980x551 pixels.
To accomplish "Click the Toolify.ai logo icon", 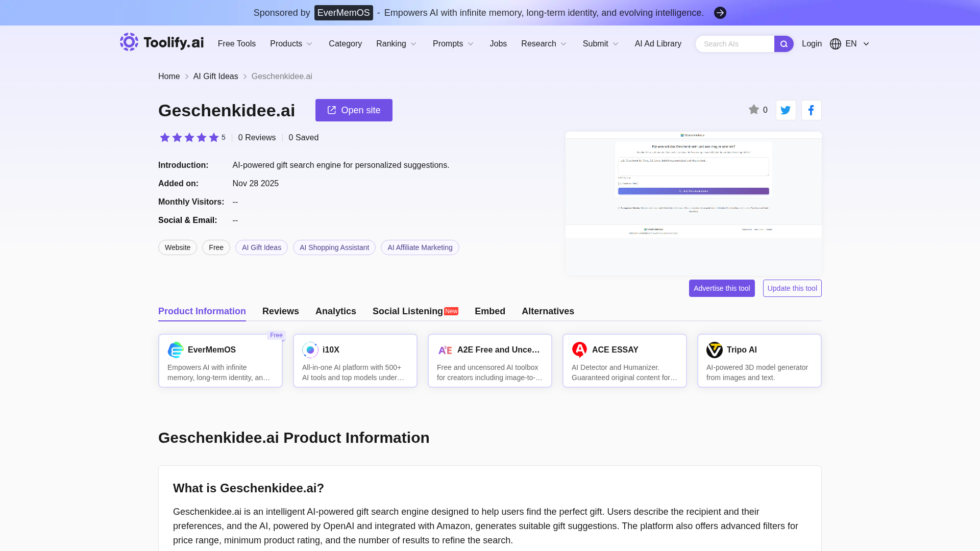I will tap(129, 42).
